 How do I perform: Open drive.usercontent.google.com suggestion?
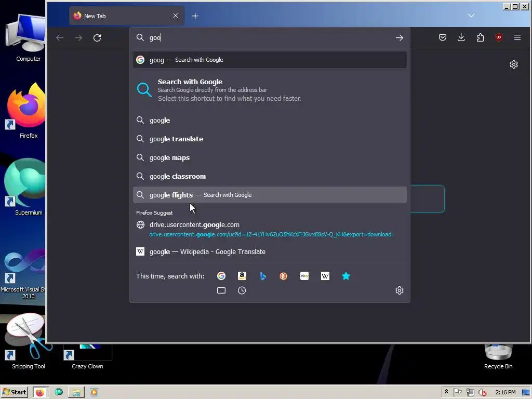[x=270, y=229]
